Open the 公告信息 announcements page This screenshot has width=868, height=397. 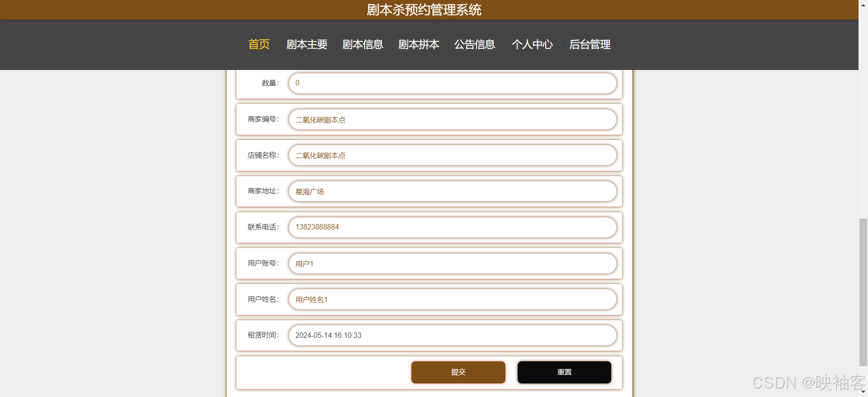[x=474, y=44]
